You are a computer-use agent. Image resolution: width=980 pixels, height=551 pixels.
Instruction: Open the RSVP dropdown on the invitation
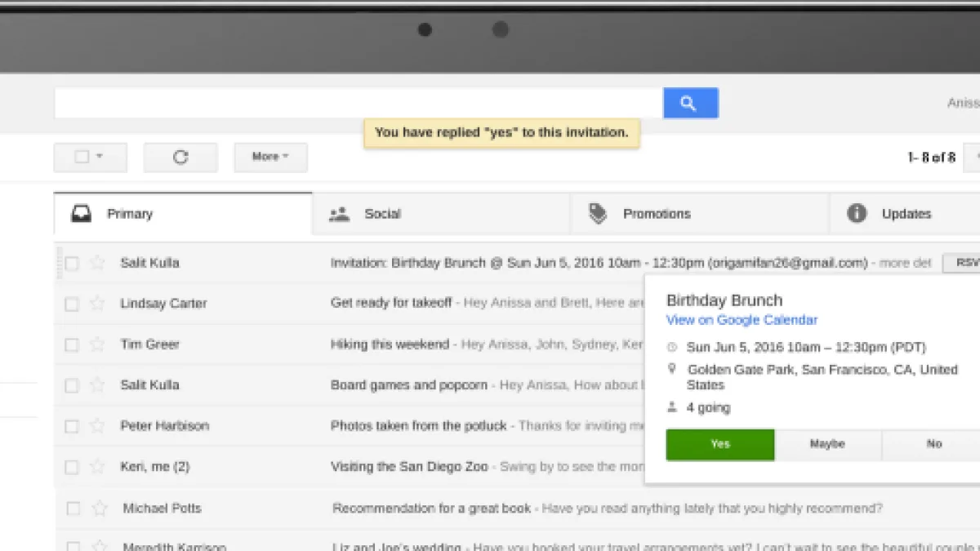click(964, 263)
